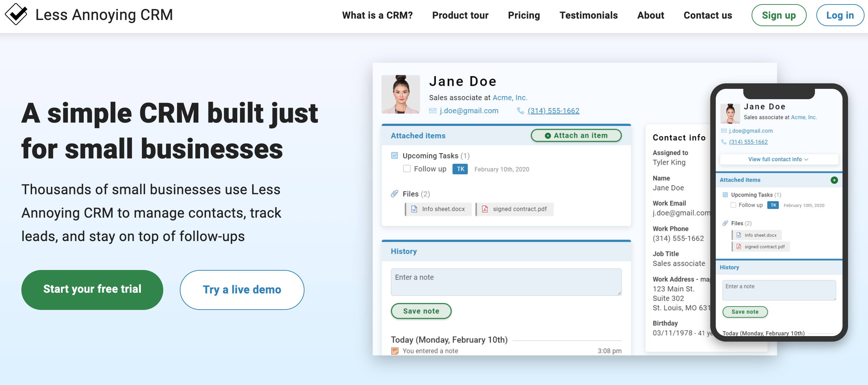Click the green plus icon in the phone's Attached items header
The width and height of the screenshot is (868, 385).
pos(834,180)
